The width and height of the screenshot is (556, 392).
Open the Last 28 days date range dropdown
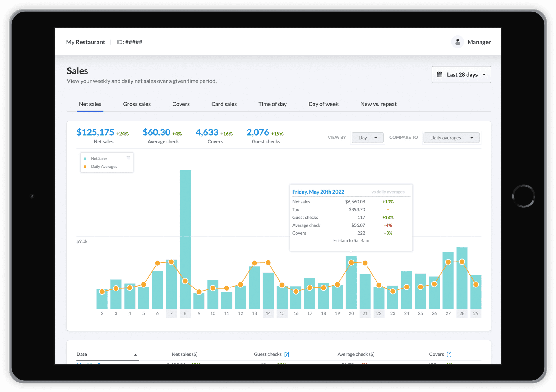[461, 74]
